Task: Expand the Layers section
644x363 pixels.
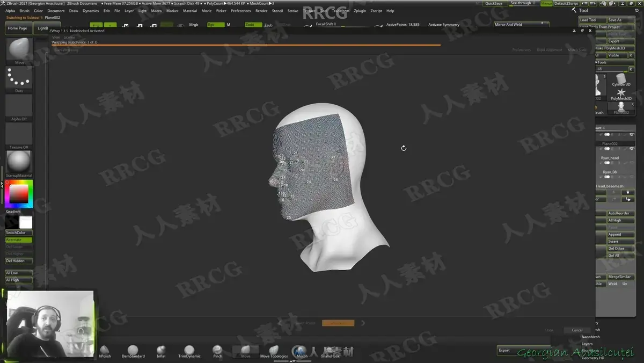Action: [587, 344]
